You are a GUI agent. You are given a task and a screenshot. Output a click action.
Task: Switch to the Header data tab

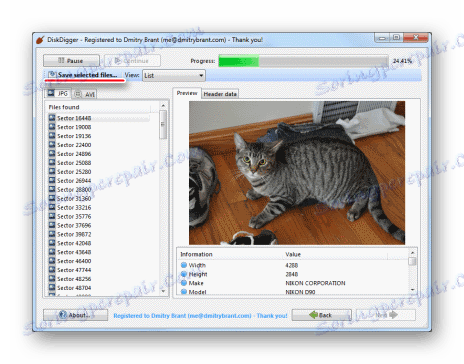point(220,94)
